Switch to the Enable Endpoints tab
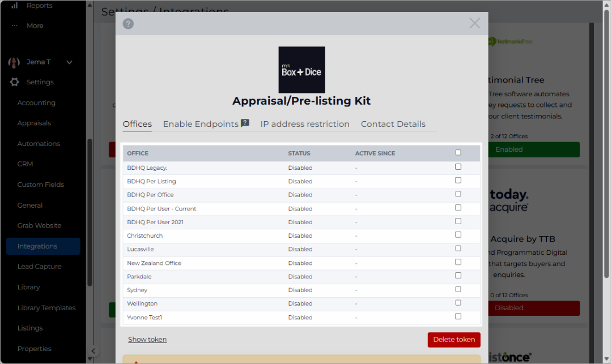This screenshot has width=612, height=364. tap(201, 124)
